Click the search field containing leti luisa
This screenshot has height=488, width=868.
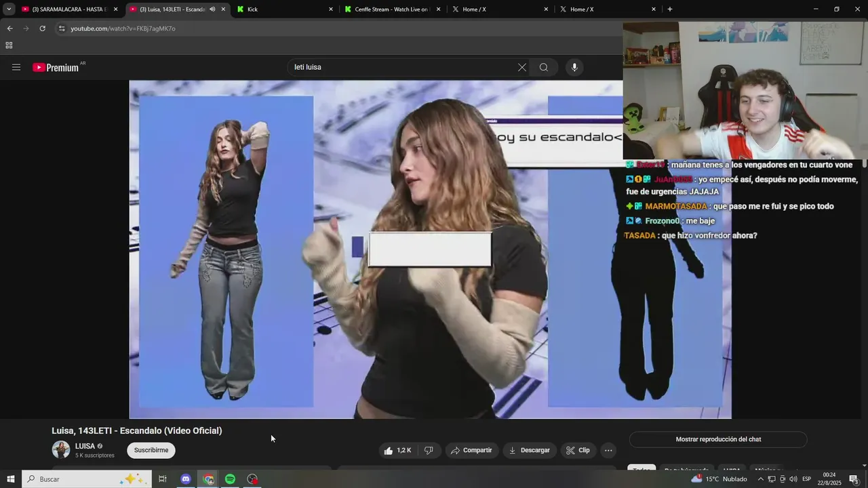[403, 67]
